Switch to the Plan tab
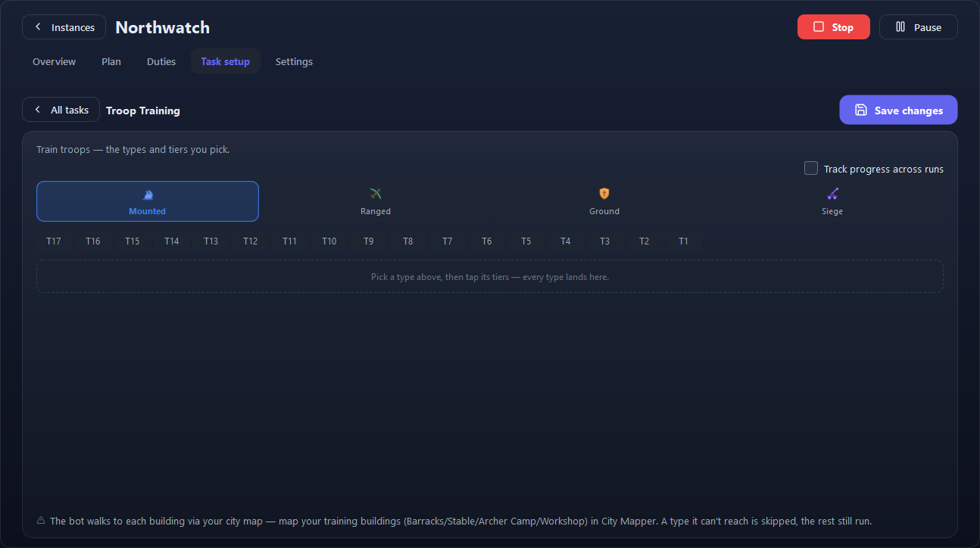The image size is (980, 548). [111, 61]
